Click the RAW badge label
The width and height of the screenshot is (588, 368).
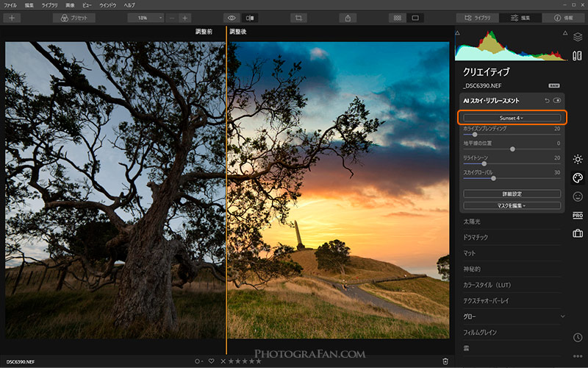coord(554,85)
